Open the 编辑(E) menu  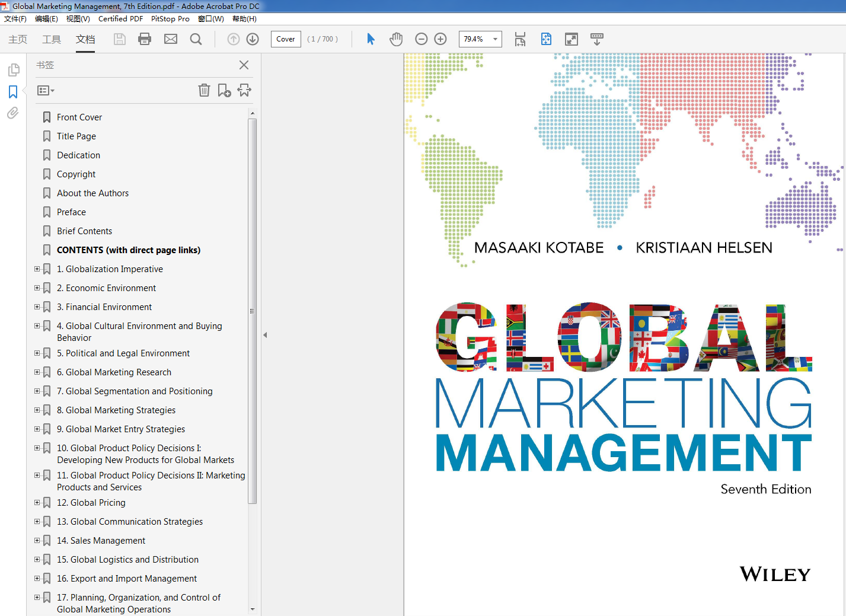(x=46, y=19)
